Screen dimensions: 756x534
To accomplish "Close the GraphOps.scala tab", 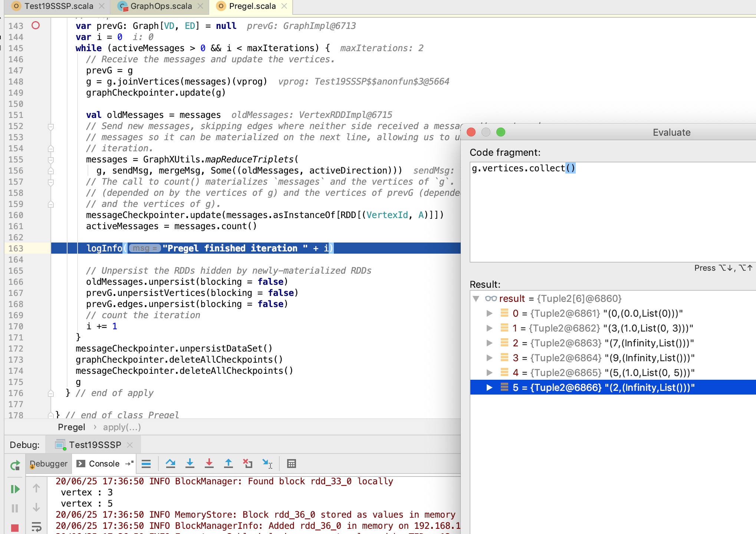I will 200,6.
